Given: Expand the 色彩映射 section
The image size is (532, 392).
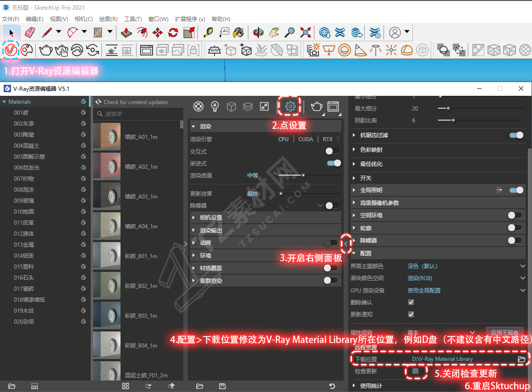Looking at the screenshot, I should tap(354, 149).
